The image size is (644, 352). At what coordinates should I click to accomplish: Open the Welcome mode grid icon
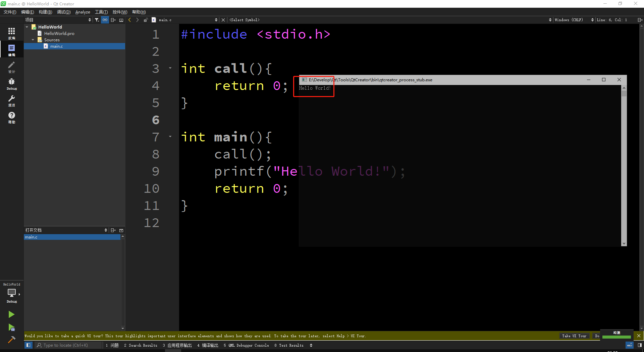tap(12, 33)
